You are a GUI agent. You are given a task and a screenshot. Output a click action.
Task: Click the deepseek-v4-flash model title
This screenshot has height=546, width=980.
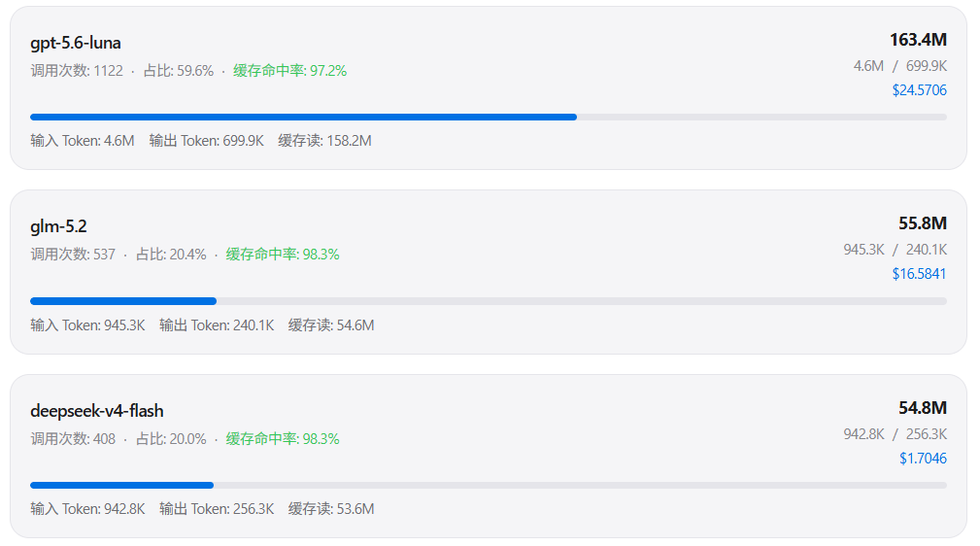pos(97,411)
